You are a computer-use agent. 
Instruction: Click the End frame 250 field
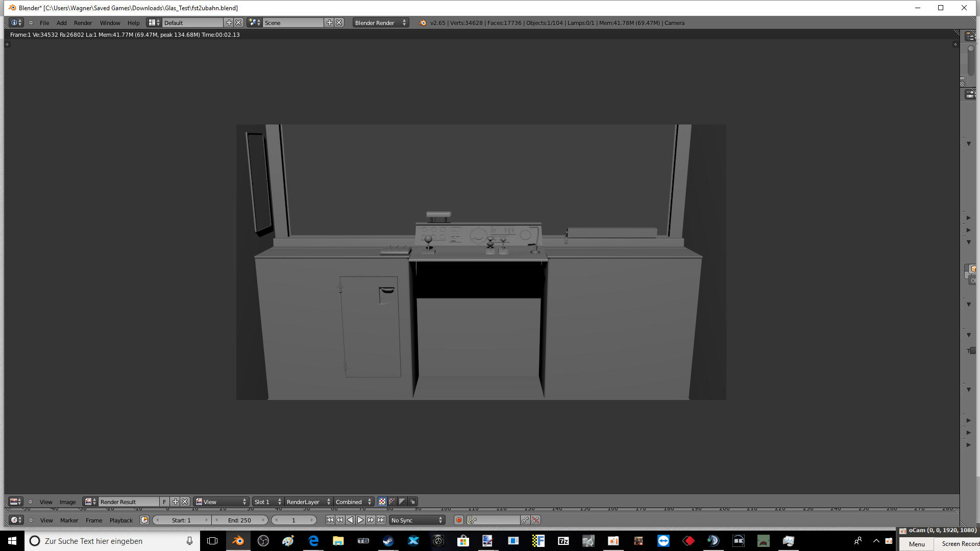(x=239, y=520)
